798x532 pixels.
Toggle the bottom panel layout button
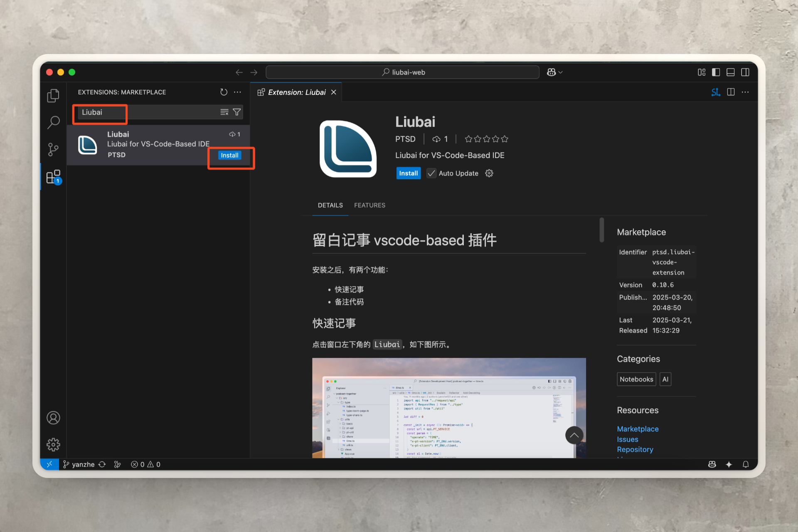[730, 72]
